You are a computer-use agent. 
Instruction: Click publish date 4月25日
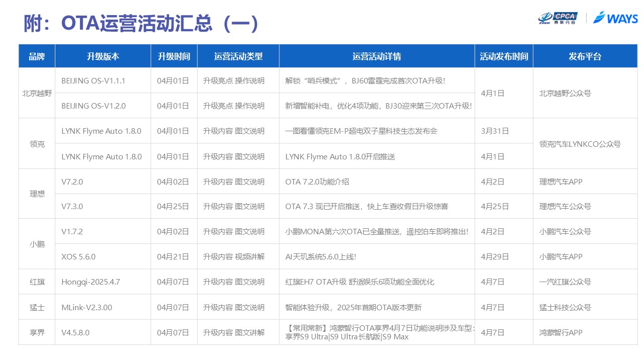point(495,206)
